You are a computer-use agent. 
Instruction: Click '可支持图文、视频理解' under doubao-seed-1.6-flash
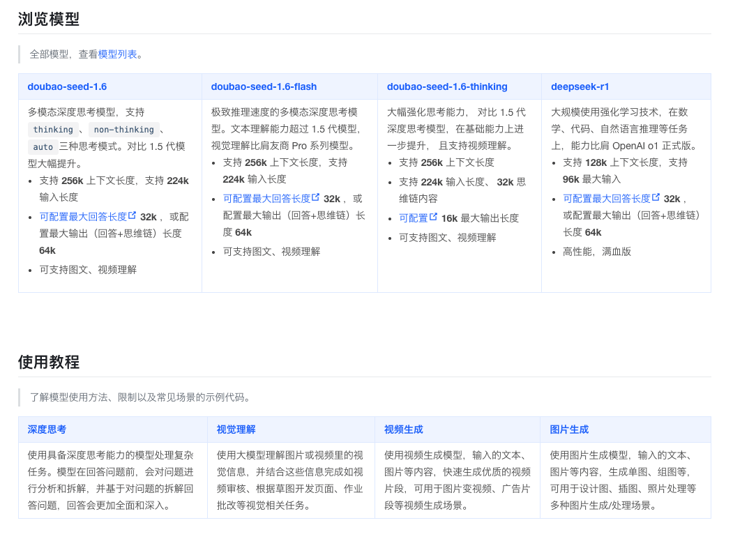tap(271, 252)
